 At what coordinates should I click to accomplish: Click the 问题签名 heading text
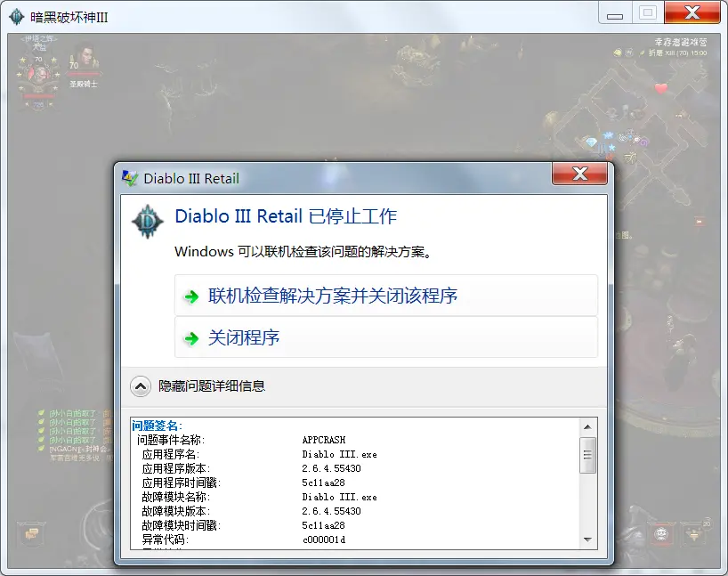(x=157, y=426)
